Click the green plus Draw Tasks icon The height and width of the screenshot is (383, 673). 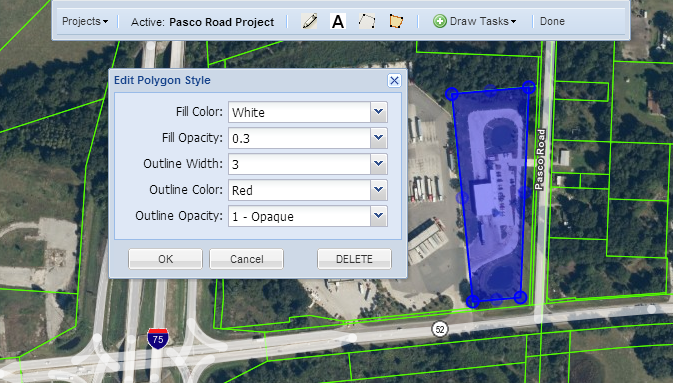click(440, 21)
